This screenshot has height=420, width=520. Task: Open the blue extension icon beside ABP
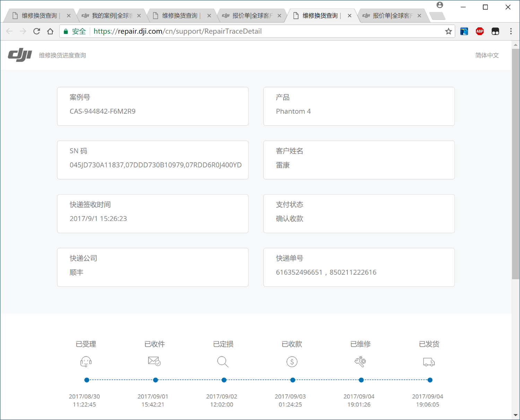[464, 32]
